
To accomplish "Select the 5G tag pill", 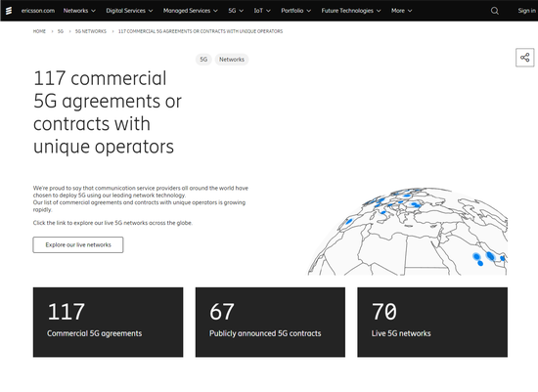I will pyautogui.click(x=203, y=60).
